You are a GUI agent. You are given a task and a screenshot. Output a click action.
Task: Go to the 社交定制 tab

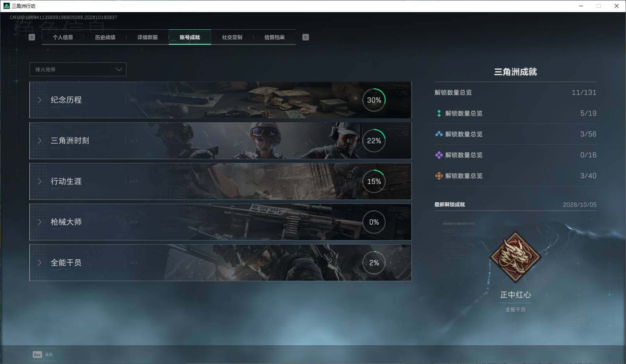coord(232,37)
